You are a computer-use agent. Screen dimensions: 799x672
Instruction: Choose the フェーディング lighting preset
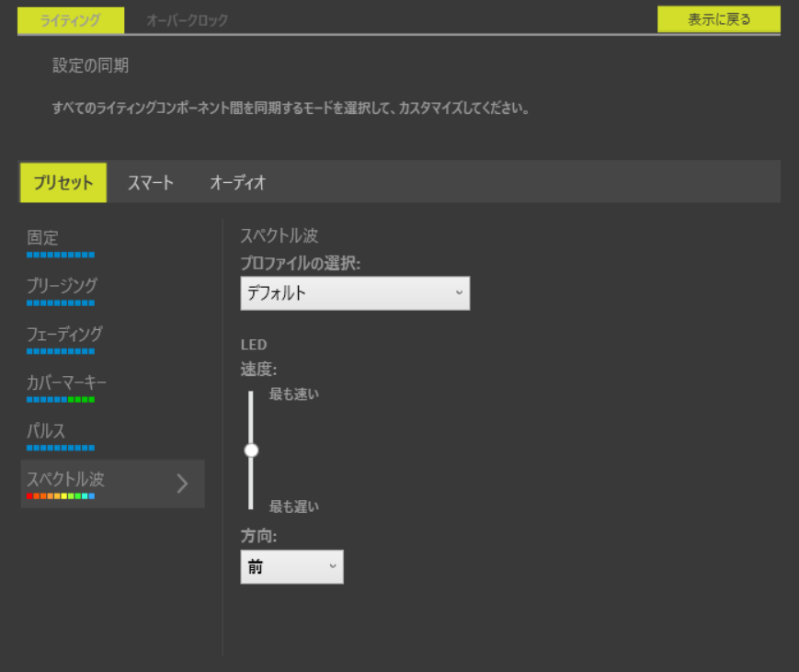click(112, 340)
